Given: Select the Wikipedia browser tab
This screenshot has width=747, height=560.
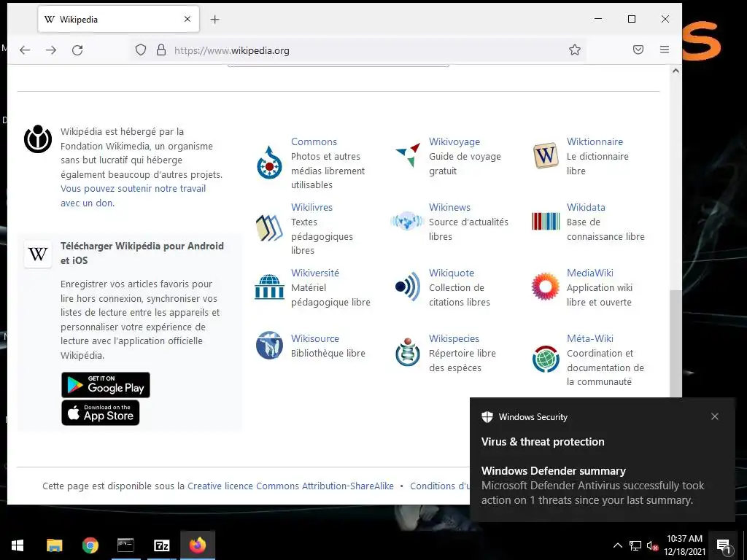Looking at the screenshot, I should (119, 19).
